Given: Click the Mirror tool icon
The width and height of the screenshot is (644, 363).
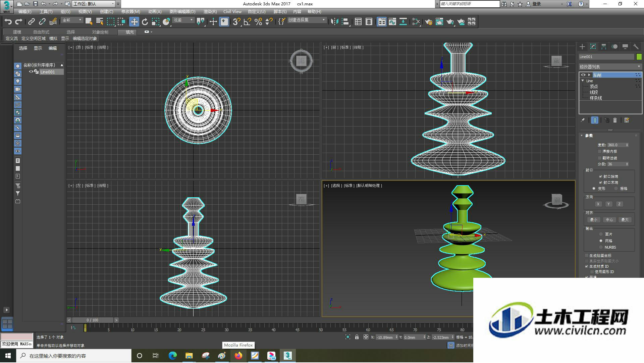Looking at the screenshot, I should click(334, 22).
